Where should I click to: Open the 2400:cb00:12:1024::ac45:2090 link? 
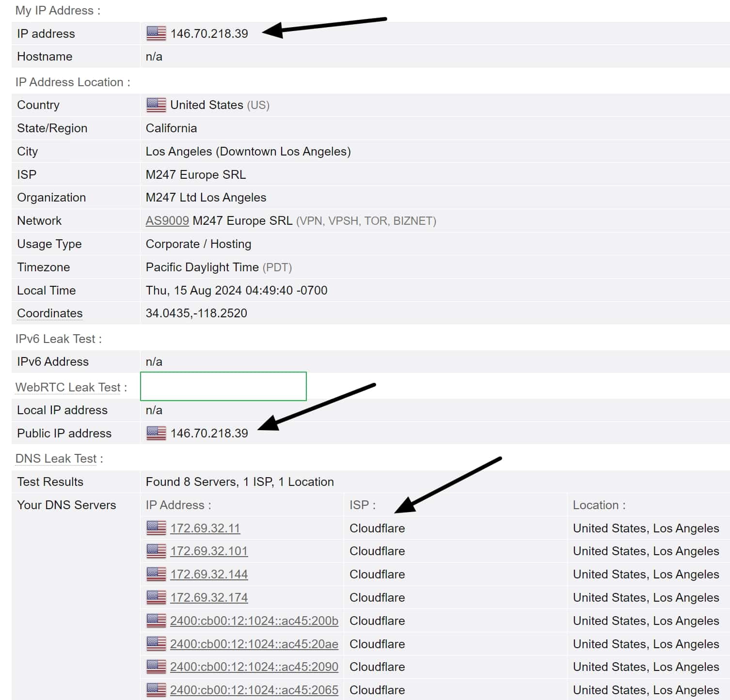click(x=254, y=667)
